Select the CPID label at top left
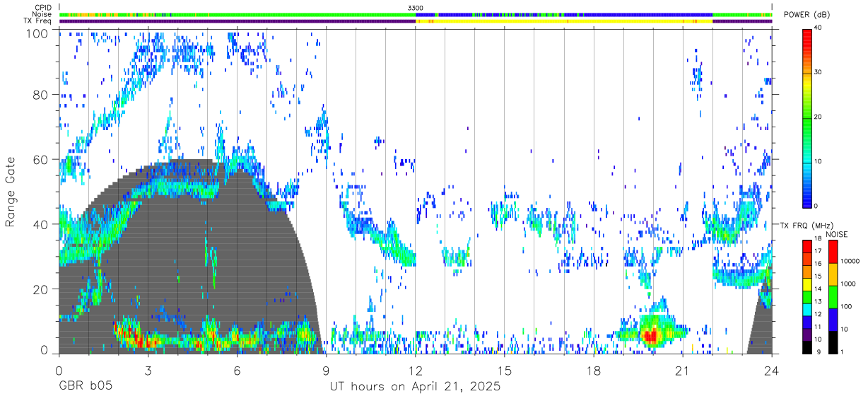Viewport: 868px width, 401px height. coord(42,8)
